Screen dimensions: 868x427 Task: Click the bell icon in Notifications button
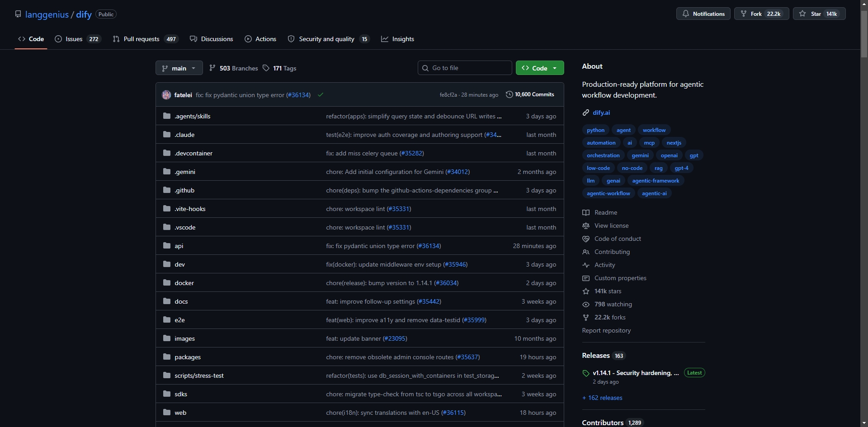(x=686, y=14)
